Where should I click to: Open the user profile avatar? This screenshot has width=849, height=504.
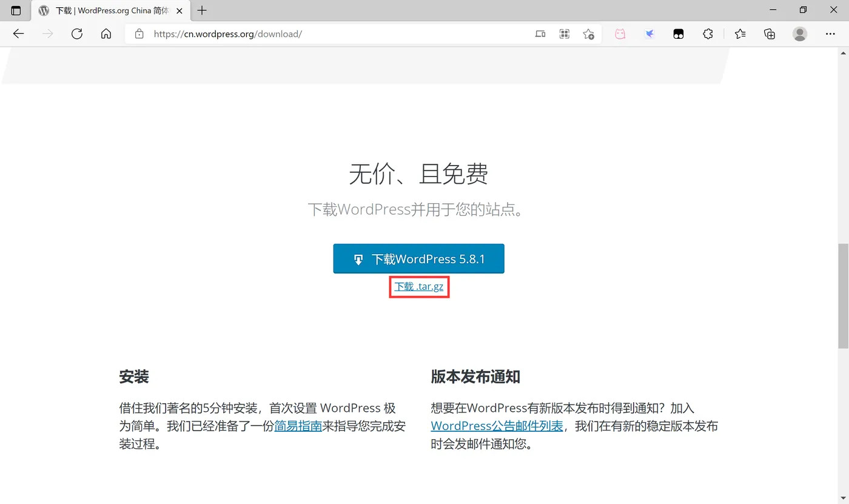[800, 34]
